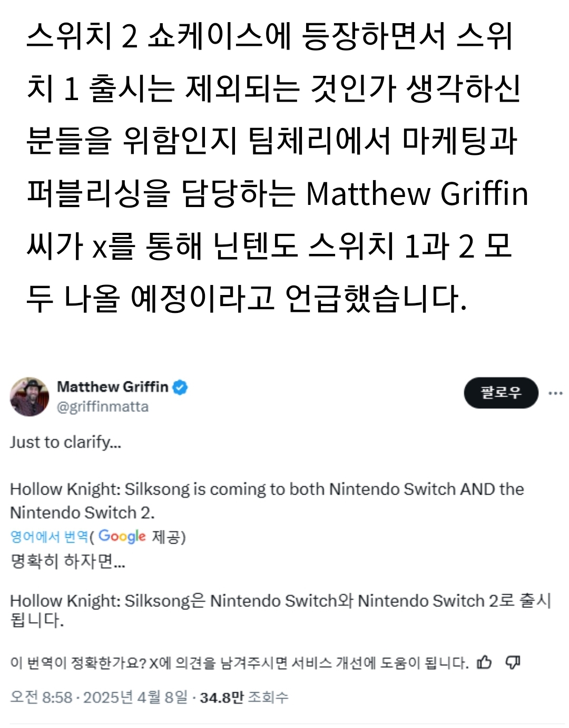Click the thumbs up translation feedback icon
The height and width of the screenshot is (728, 569).
pyautogui.click(x=484, y=663)
